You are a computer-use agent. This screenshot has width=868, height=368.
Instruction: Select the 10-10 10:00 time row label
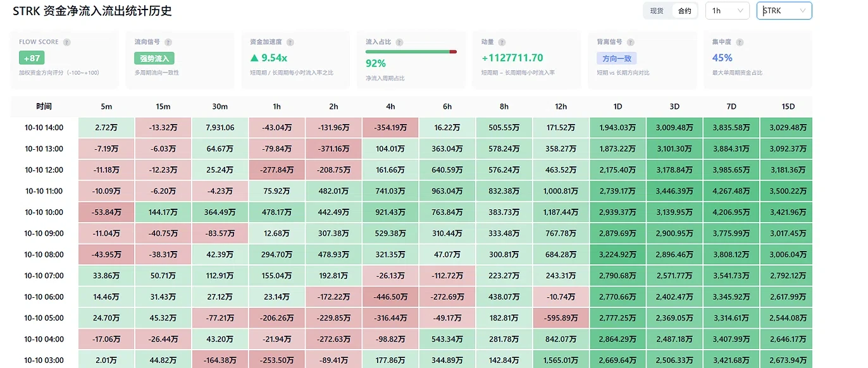coord(44,212)
